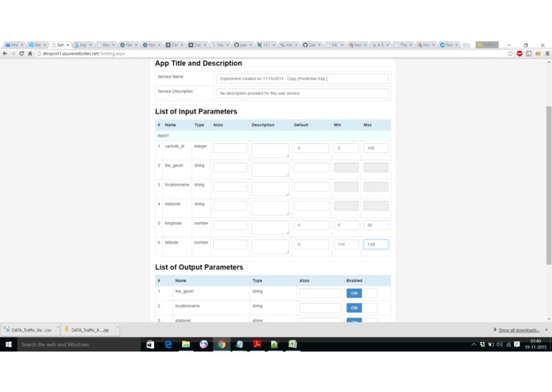The image size is (552, 392).
Task: Click the Min field for cartodb_id
Action: 346,148
